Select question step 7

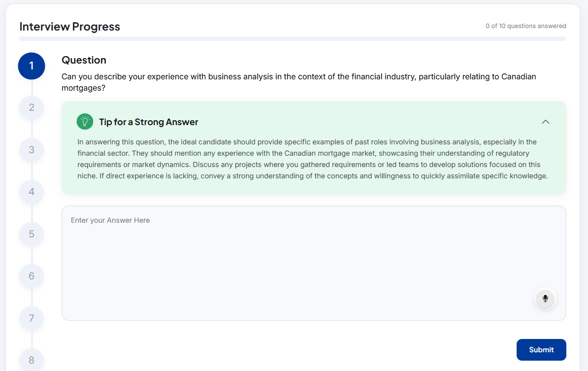coord(32,318)
